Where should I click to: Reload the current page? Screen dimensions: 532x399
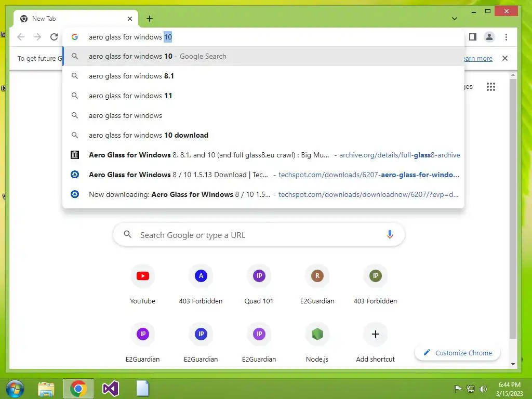coord(54,37)
